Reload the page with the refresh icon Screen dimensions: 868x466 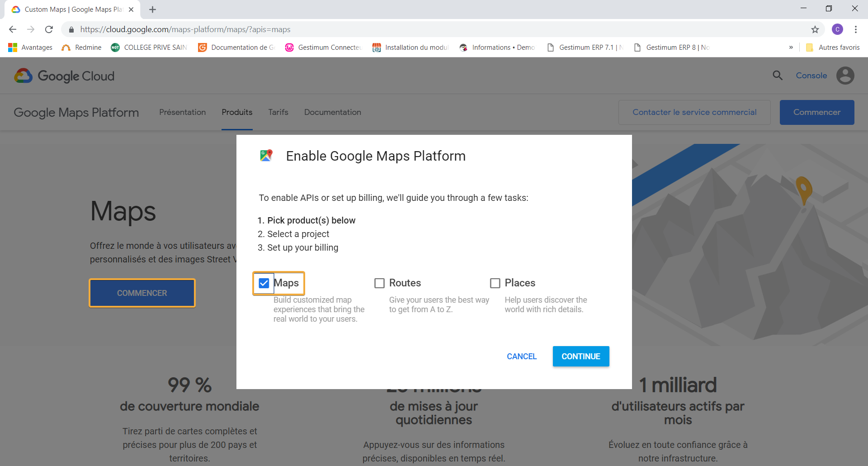pyautogui.click(x=49, y=29)
